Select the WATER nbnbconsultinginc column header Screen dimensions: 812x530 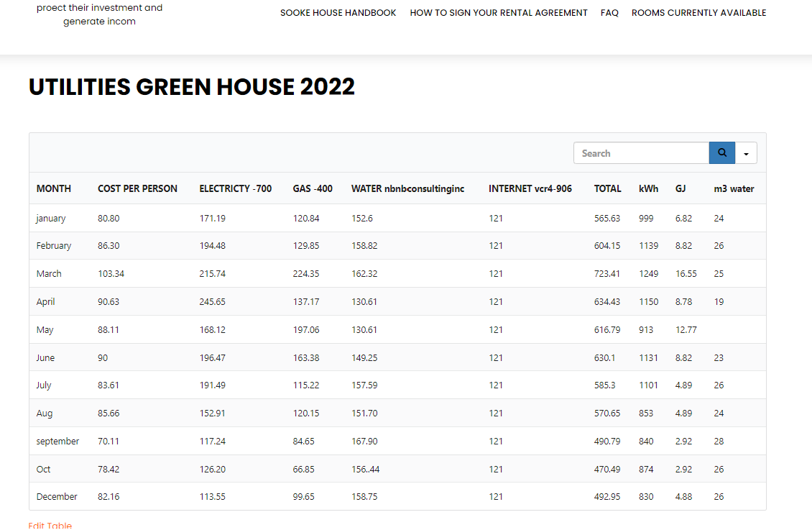(407, 188)
